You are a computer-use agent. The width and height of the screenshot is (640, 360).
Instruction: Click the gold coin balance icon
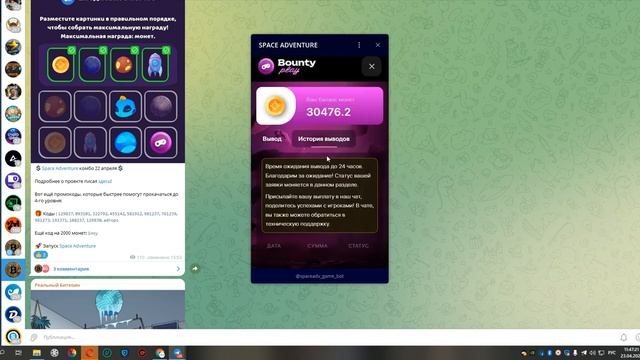[x=276, y=106]
